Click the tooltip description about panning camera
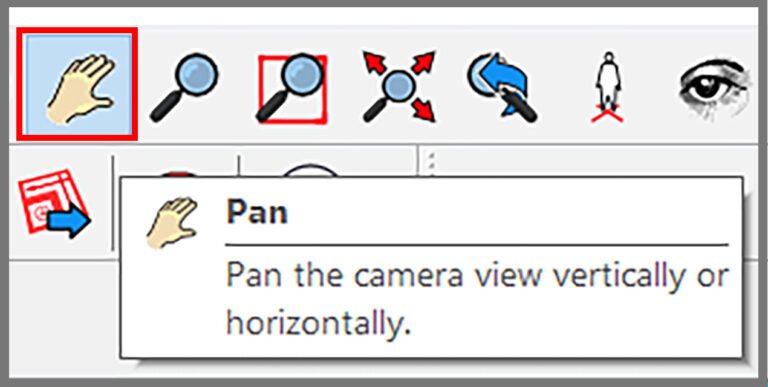768x387 pixels. (478, 300)
